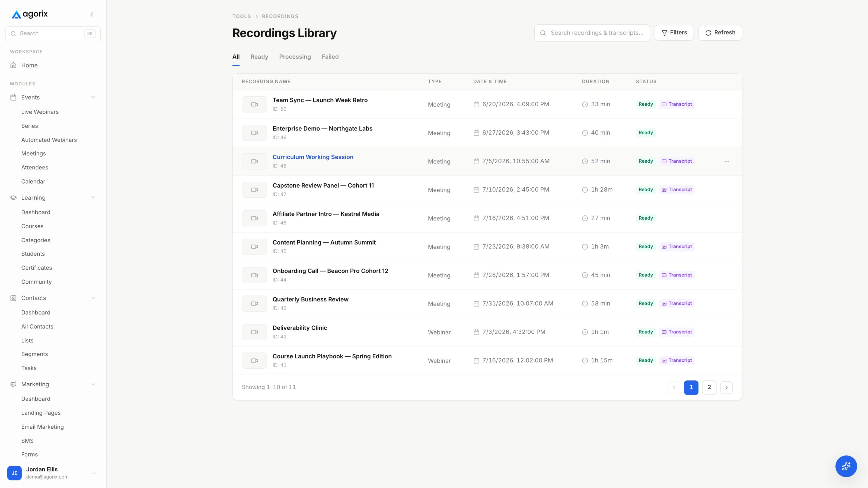Switch to the Failed tab
This screenshot has height=488, width=868.
coord(330,57)
